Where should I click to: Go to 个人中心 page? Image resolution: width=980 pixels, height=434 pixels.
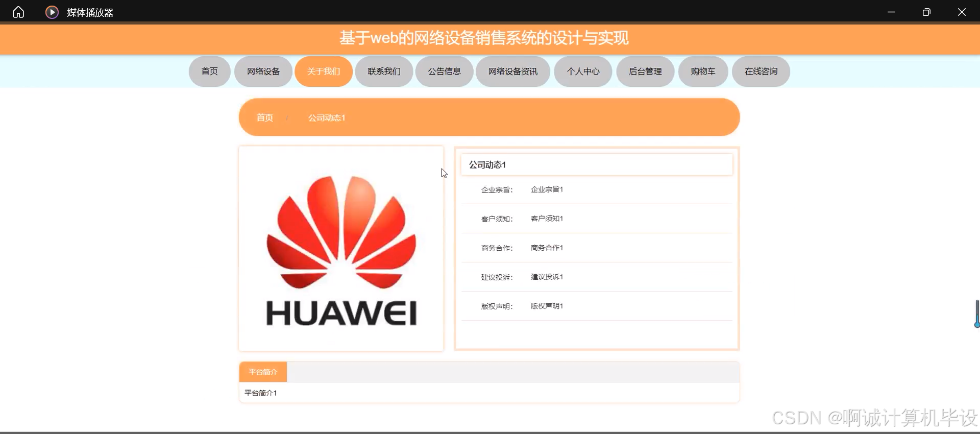pos(583,71)
